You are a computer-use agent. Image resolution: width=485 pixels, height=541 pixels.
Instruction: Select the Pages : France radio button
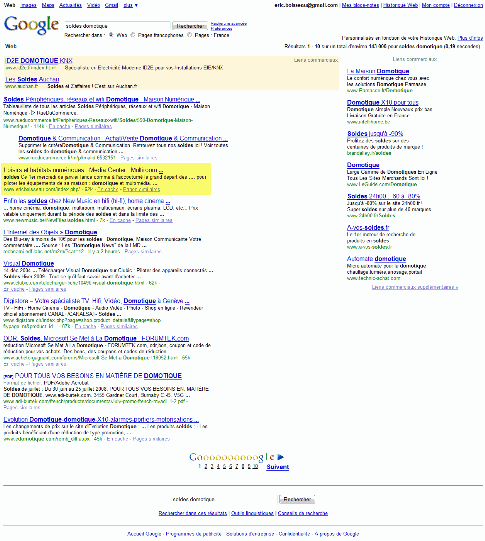(x=189, y=35)
